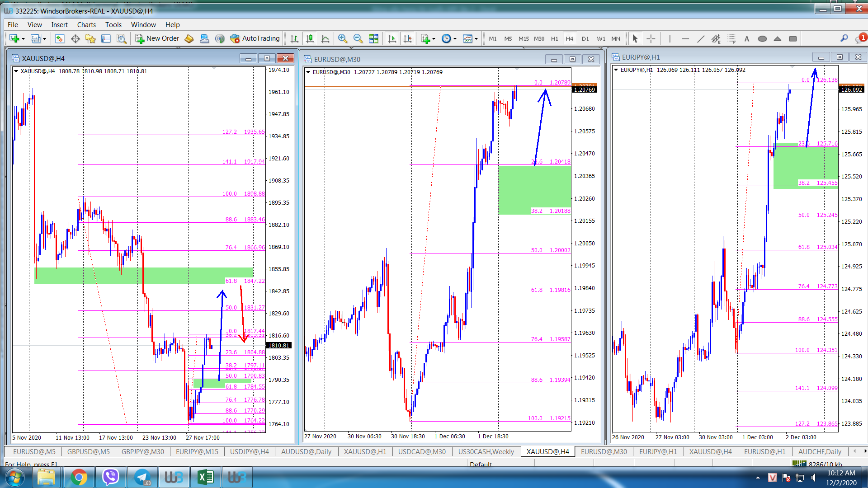Image resolution: width=868 pixels, height=488 pixels.
Task: Show the Market Watch panel
Action: pyautogui.click(x=60, y=39)
